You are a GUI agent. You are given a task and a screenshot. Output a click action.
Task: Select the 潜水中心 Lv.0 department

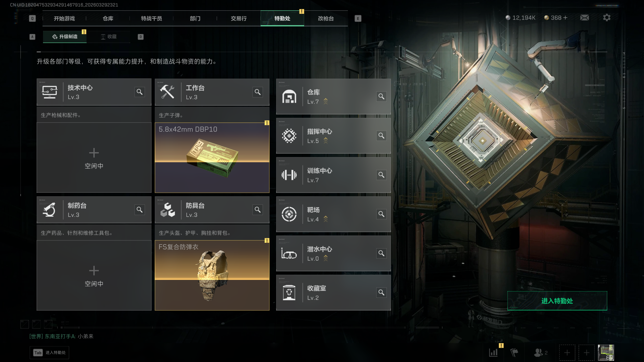pyautogui.click(x=333, y=253)
